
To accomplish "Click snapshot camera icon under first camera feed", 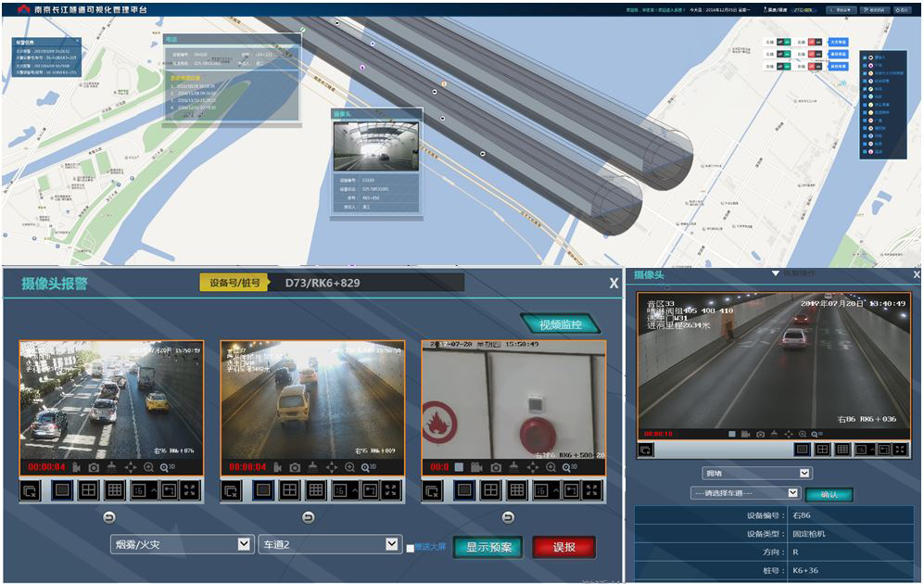I will 93,467.
